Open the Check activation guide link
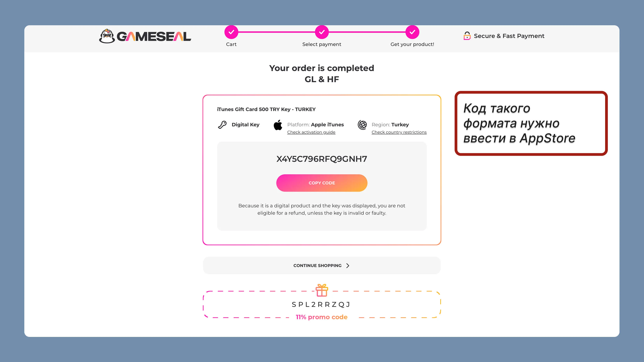This screenshot has width=644, height=362. pyautogui.click(x=311, y=132)
